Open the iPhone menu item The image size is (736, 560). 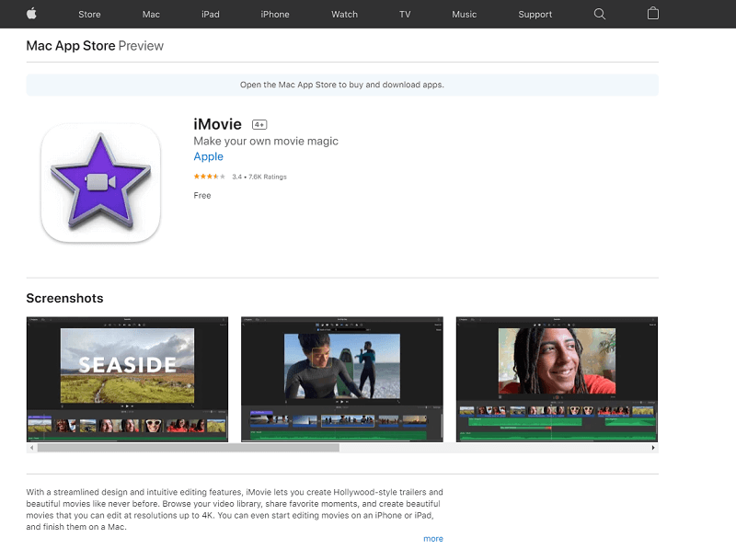[x=274, y=15]
